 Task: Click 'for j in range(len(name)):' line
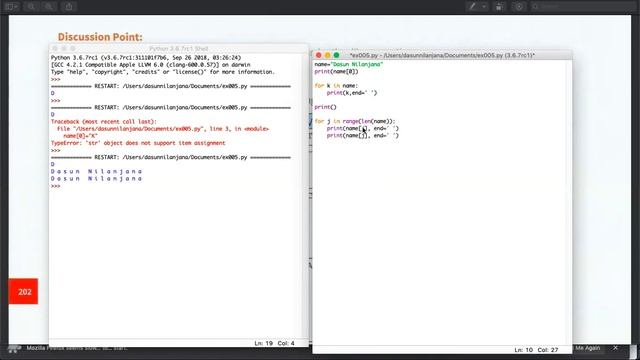click(355, 121)
